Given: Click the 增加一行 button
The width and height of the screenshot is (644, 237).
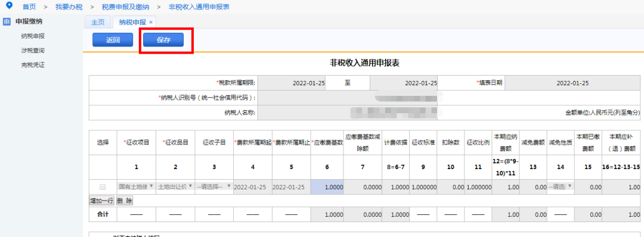Looking at the screenshot, I should [x=102, y=201].
